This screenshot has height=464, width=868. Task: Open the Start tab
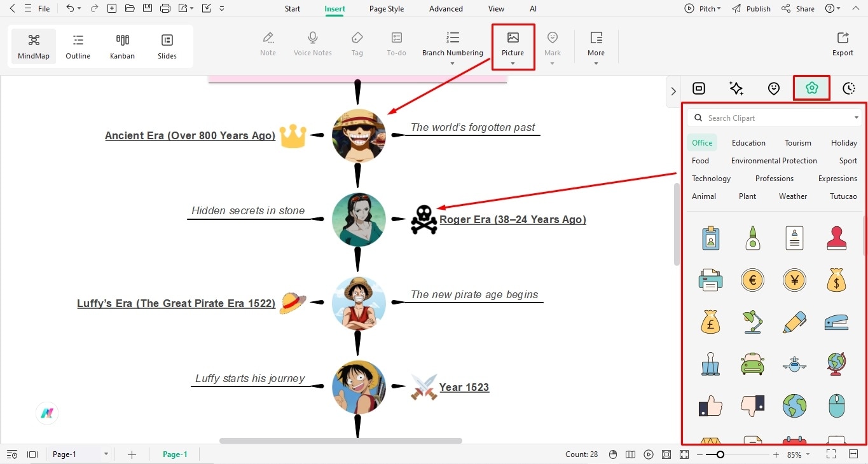tap(293, 9)
